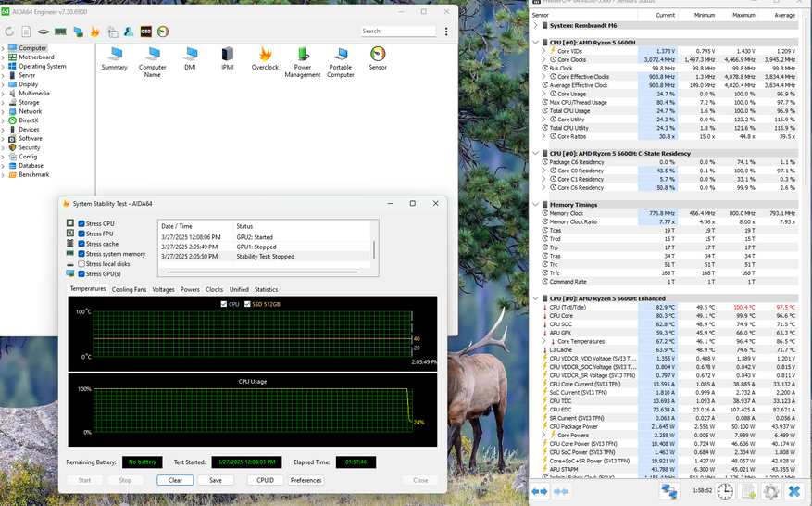The width and height of the screenshot is (812, 506).
Task: Open the Sensor gauge icon
Action: 378,58
